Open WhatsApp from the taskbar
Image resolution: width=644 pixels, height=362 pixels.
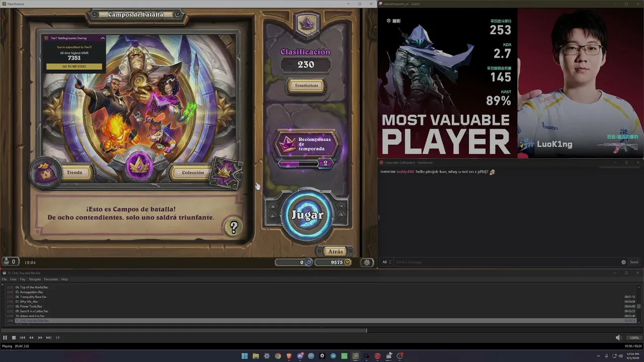[344, 356]
